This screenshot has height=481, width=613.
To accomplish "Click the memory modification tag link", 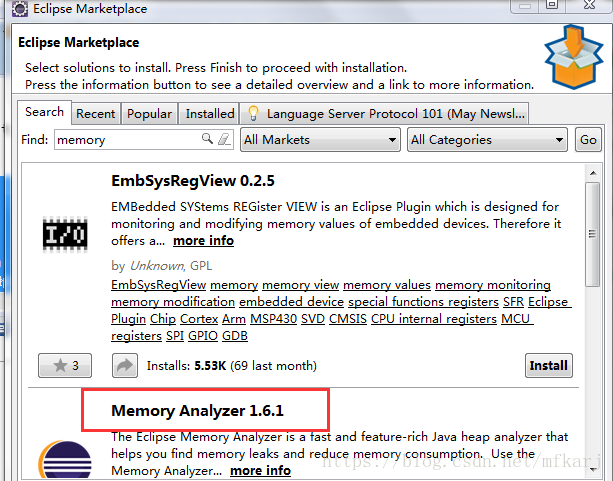I will pyautogui.click(x=173, y=302).
